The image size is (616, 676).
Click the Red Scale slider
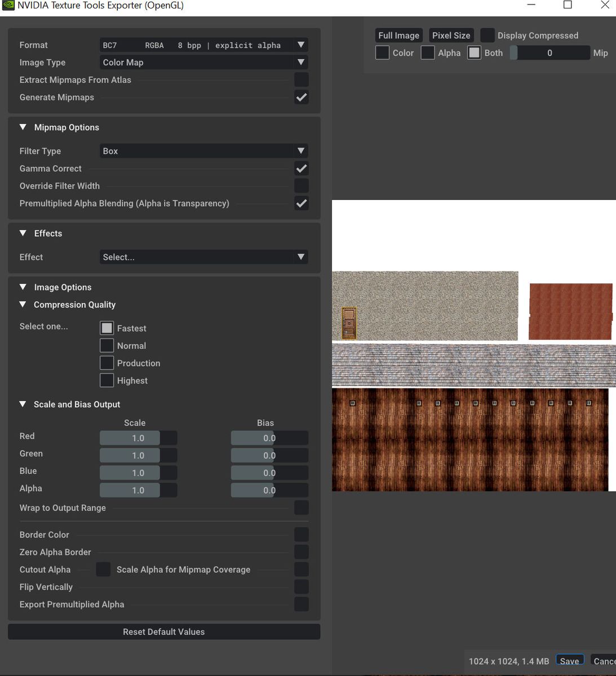pos(138,438)
